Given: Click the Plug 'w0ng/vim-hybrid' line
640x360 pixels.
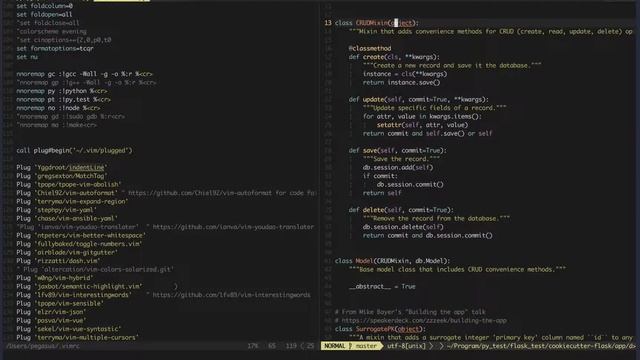Looking at the screenshot, I should point(55,278).
